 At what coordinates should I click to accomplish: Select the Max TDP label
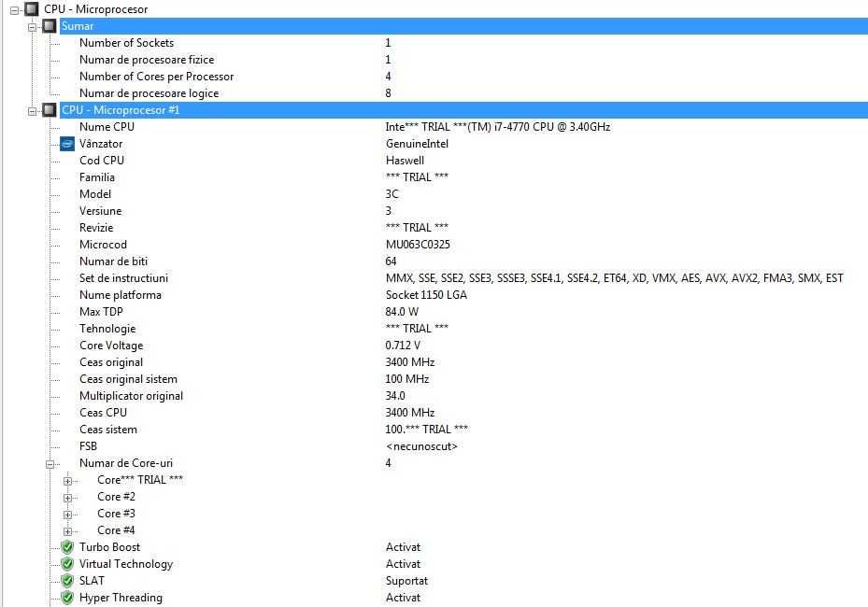(101, 312)
